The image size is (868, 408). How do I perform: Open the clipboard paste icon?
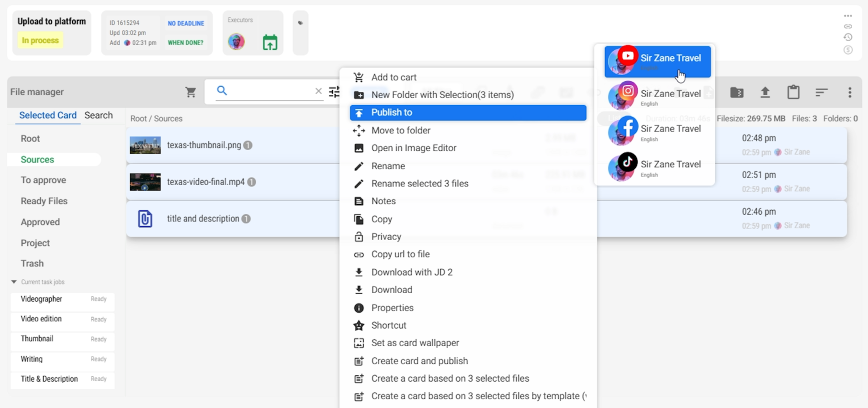pos(793,92)
